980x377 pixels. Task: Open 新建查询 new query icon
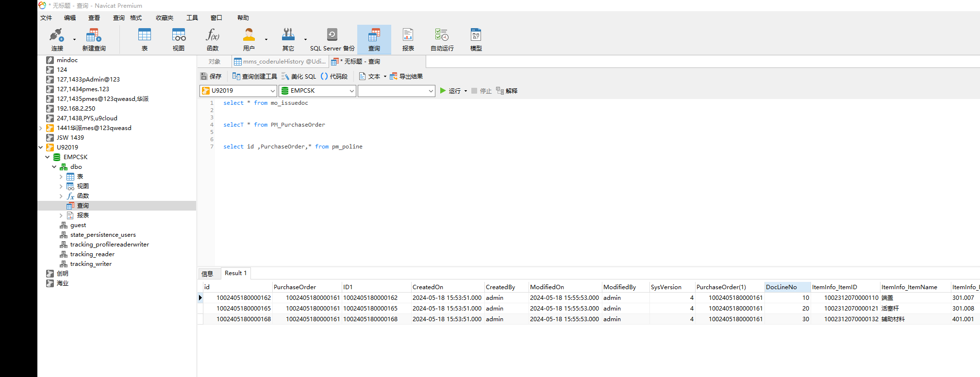pyautogui.click(x=94, y=39)
